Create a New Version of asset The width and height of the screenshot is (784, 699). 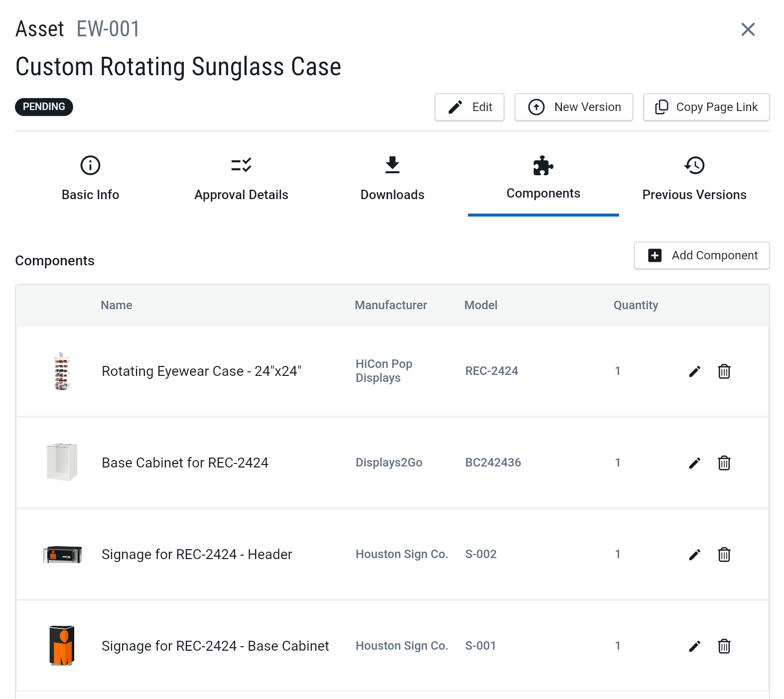(573, 107)
